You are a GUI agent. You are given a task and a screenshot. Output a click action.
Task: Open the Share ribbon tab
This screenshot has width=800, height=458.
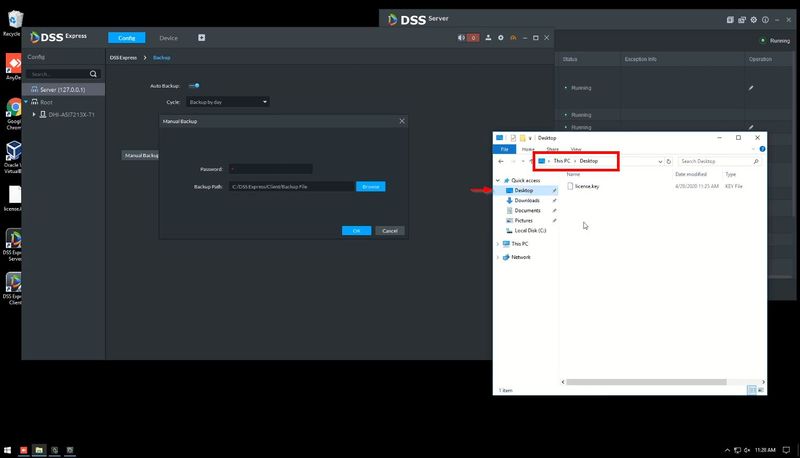click(x=553, y=149)
